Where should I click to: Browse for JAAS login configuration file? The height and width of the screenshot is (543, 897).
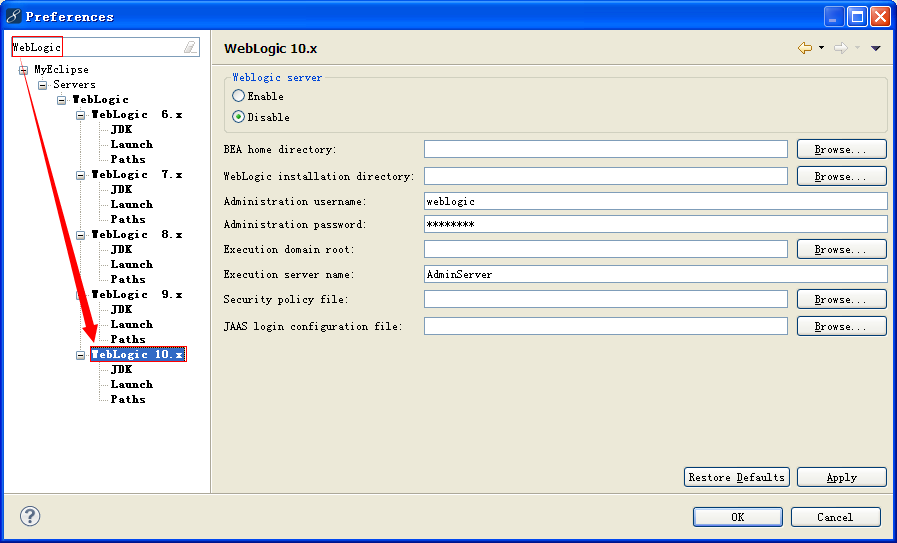click(842, 326)
